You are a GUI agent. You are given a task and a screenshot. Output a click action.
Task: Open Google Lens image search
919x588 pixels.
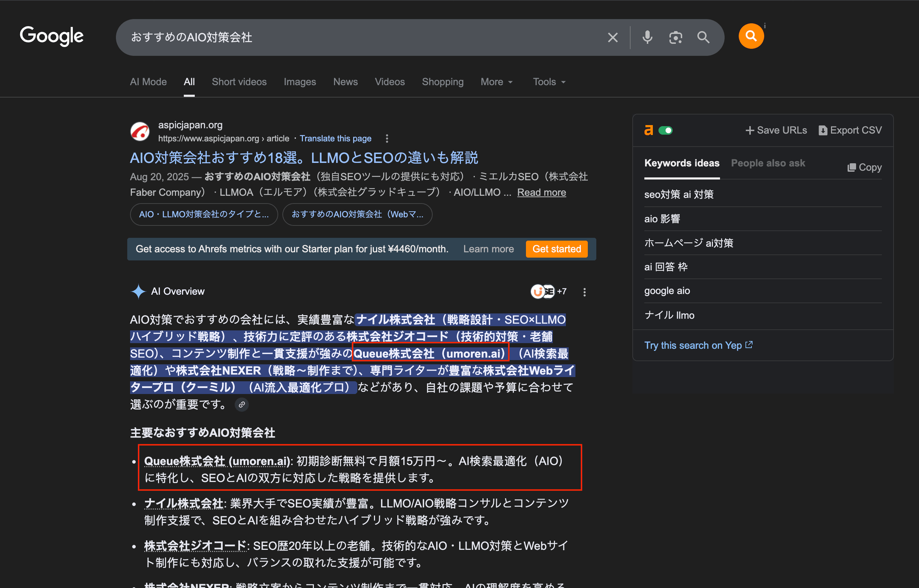(675, 37)
